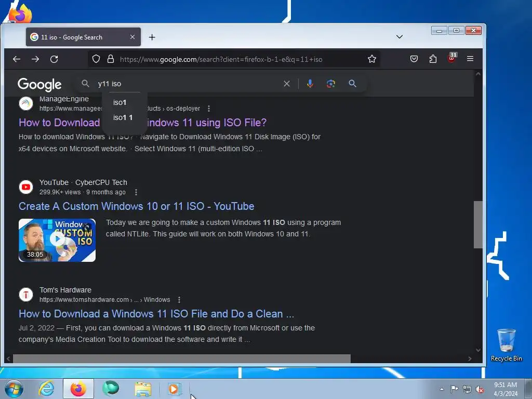Click the 'YouTube · CyberCPU Tech' source text
The width and height of the screenshot is (532, 399).
click(83, 182)
